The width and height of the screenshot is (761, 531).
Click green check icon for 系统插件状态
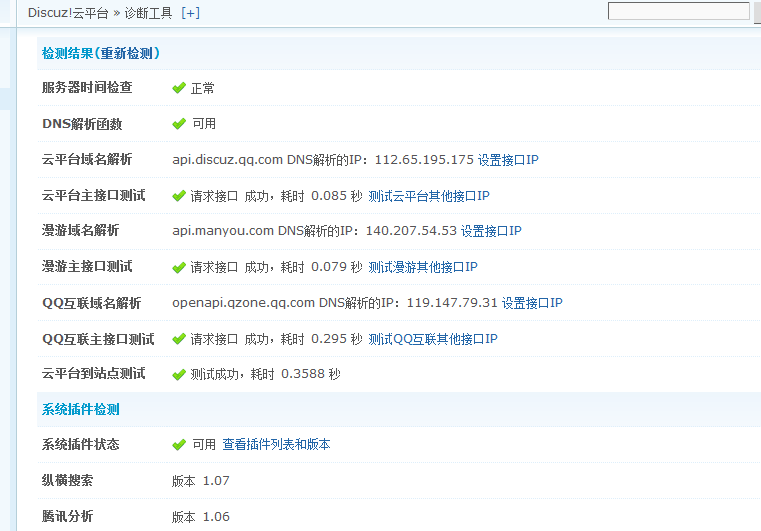pyautogui.click(x=179, y=445)
